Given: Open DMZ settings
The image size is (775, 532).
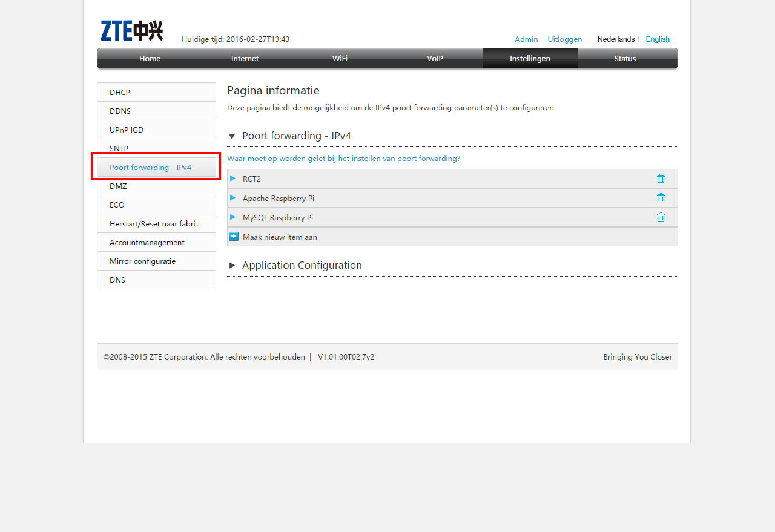Looking at the screenshot, I should point(156,186).
